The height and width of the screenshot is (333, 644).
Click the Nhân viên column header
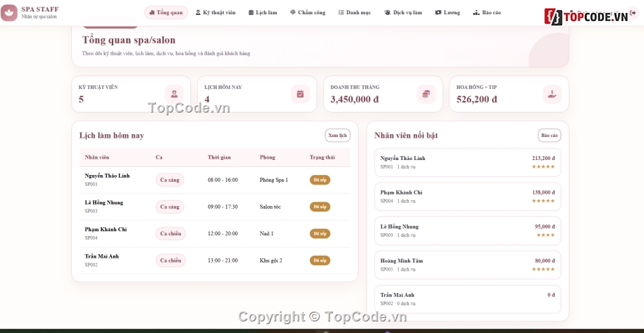[97, 157]
